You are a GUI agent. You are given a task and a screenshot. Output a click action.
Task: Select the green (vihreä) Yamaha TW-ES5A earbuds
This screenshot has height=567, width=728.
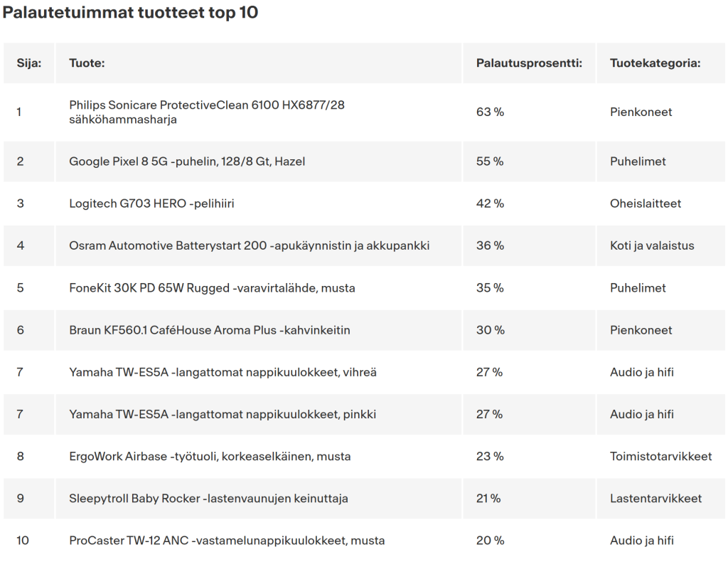click(223, 372)
